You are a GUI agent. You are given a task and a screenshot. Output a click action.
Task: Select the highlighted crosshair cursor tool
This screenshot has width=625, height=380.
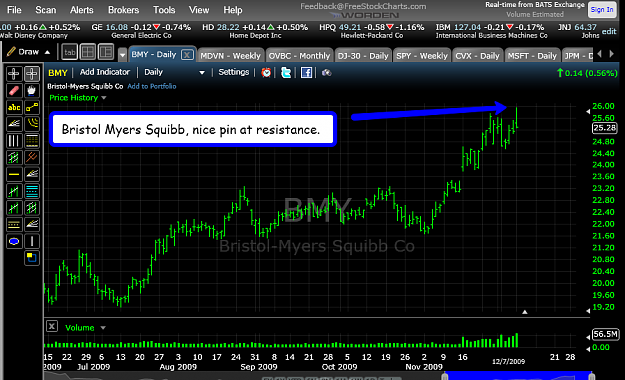tap(31, 74)
